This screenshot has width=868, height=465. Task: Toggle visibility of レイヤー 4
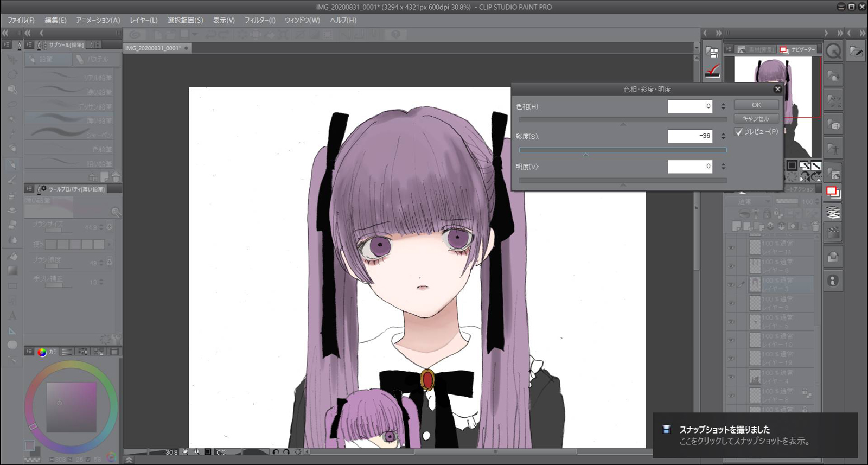pyautogui.click(x=731, y=377)
